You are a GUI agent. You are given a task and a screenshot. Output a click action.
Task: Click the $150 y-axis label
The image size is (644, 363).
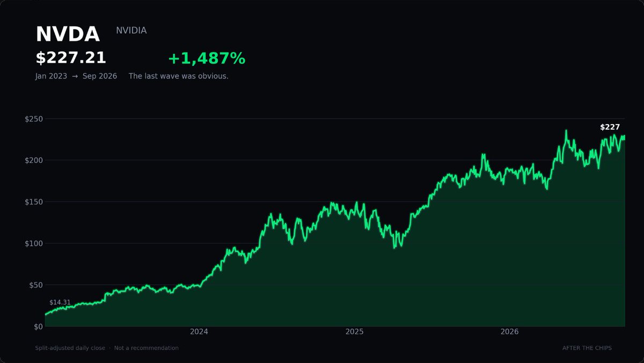click(x=34, y=202)
